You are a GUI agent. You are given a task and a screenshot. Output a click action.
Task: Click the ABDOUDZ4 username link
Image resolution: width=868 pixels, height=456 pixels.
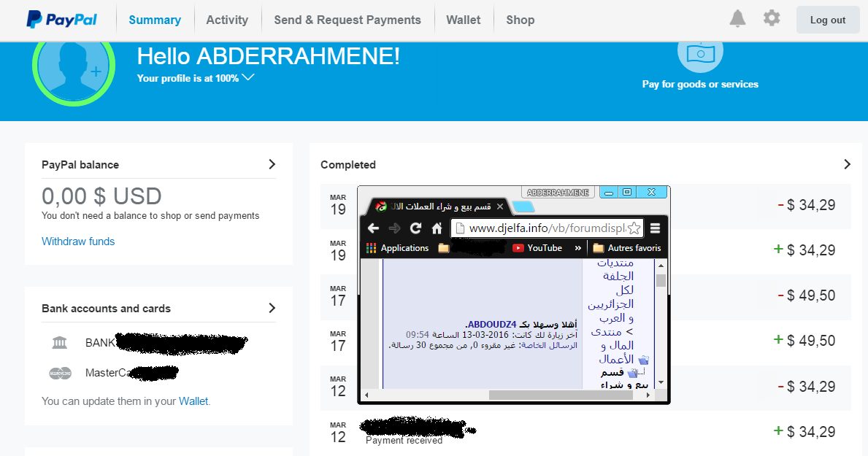pyautogui.click(x=492, y=324)
